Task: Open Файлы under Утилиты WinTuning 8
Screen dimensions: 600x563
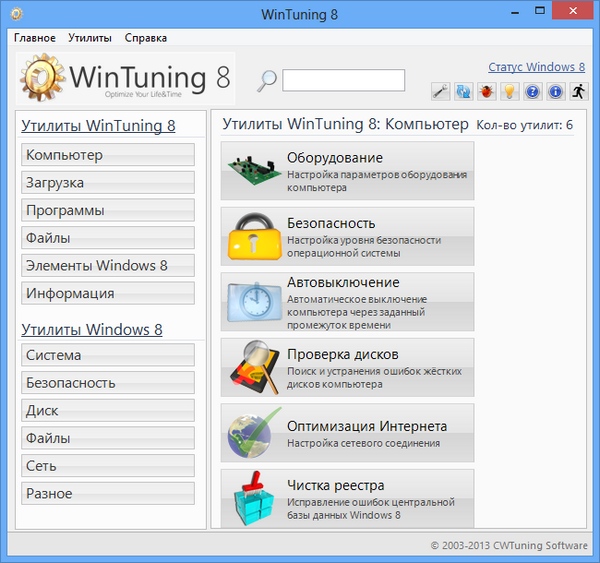Action: click(108, 238)
